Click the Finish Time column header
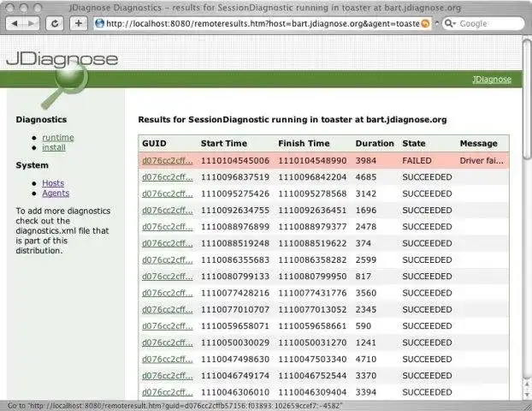The height and width of the screenshot is (411, 532). [304, 143]
